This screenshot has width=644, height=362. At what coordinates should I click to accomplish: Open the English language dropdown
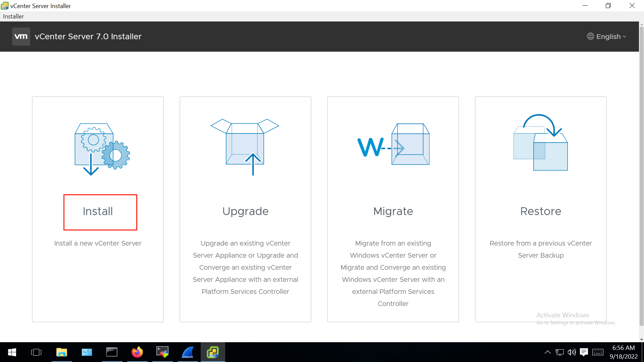[607, 36]
